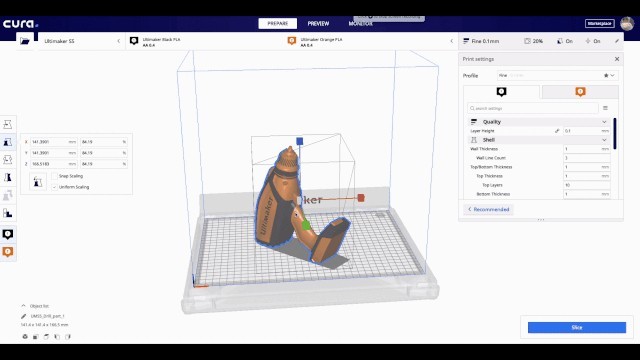Open the Marketplace

tap(600, 24)
